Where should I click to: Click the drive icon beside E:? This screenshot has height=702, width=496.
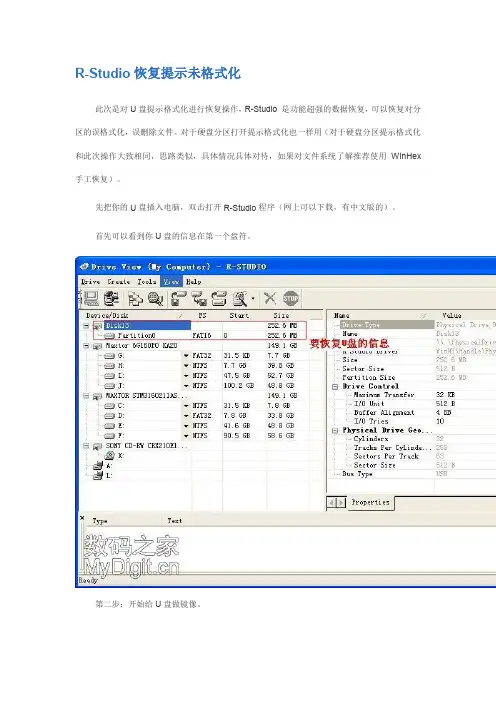(x=110, y=426)
